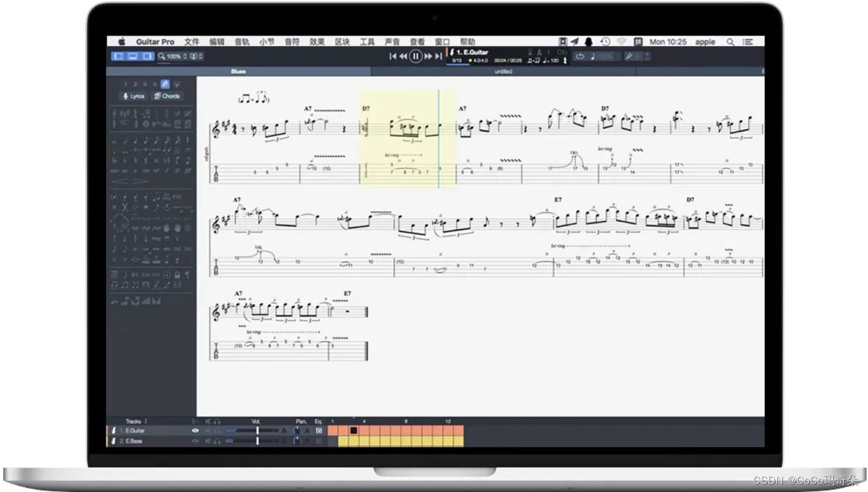This screenshot has height=492, width=868.
Task: Fast forward to the next bar
Action: coord(428,56)
